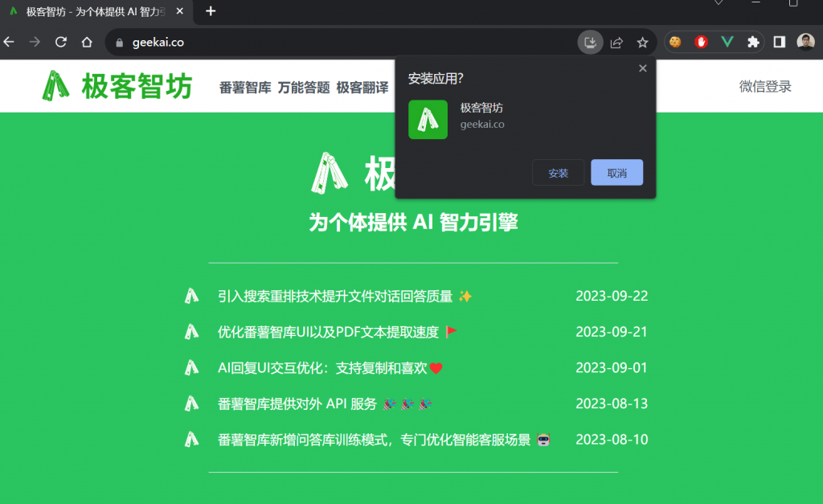Click the logo icon beside 2023-09-21 entry
823x504 pixels.
click(x=191, y=332)
